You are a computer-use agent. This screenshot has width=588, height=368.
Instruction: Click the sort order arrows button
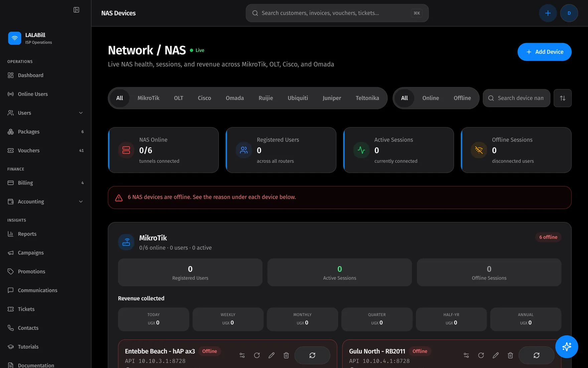click(563, 98)
